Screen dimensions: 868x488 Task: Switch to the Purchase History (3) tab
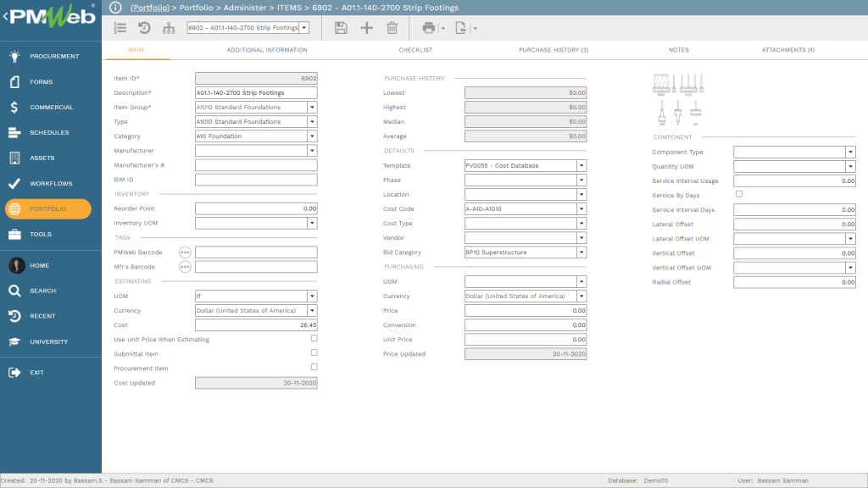(554, 50)
